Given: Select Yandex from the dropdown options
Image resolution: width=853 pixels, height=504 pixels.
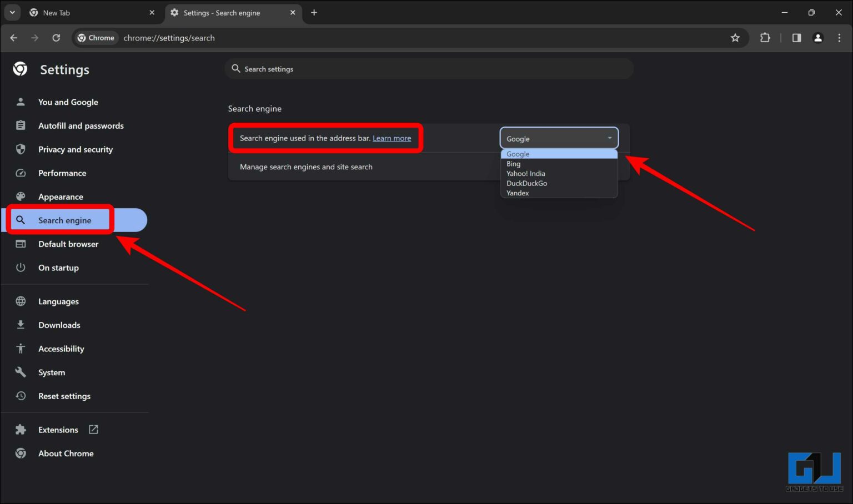Looking at the screenshot, I should coord(517,193).
